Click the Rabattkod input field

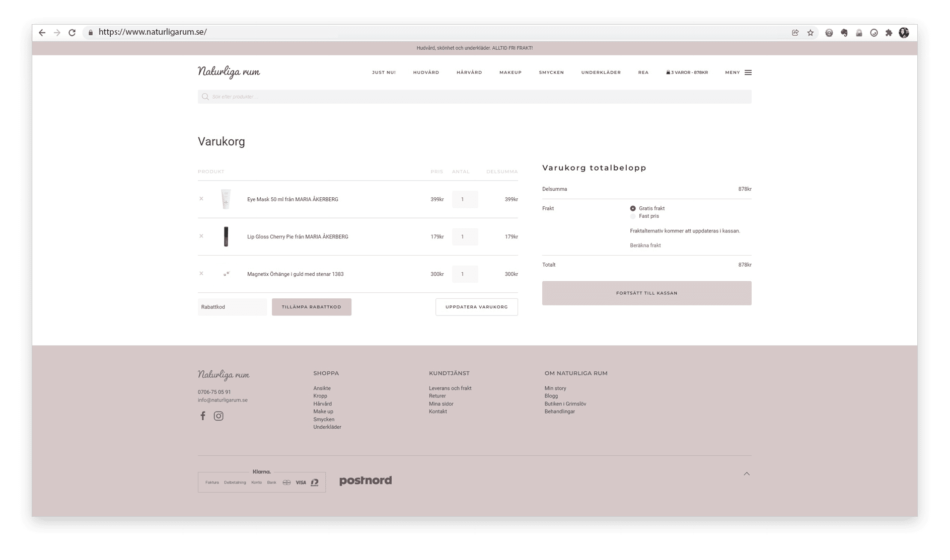pyautogui.click(x=232, y=307)
